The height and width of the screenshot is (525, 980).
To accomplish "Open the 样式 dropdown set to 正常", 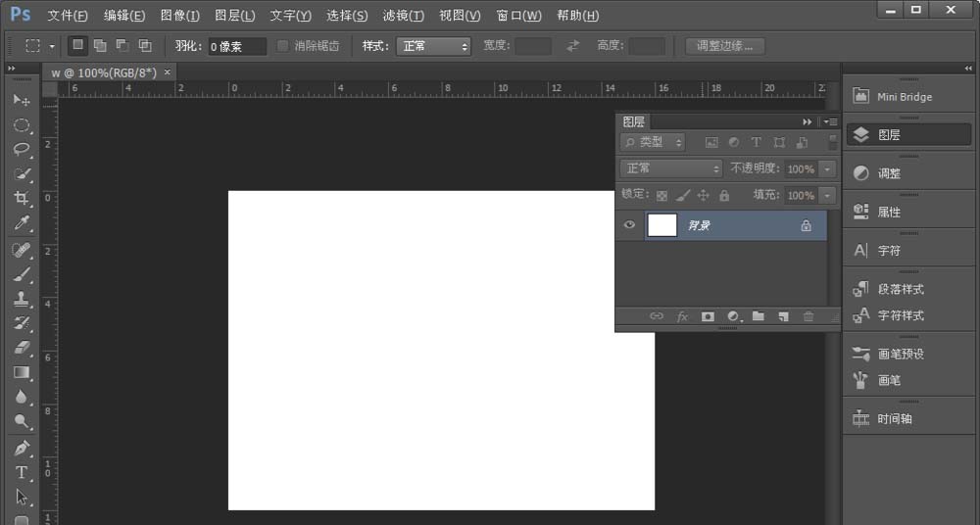I will pyautogui.click(x=433, y=46).
